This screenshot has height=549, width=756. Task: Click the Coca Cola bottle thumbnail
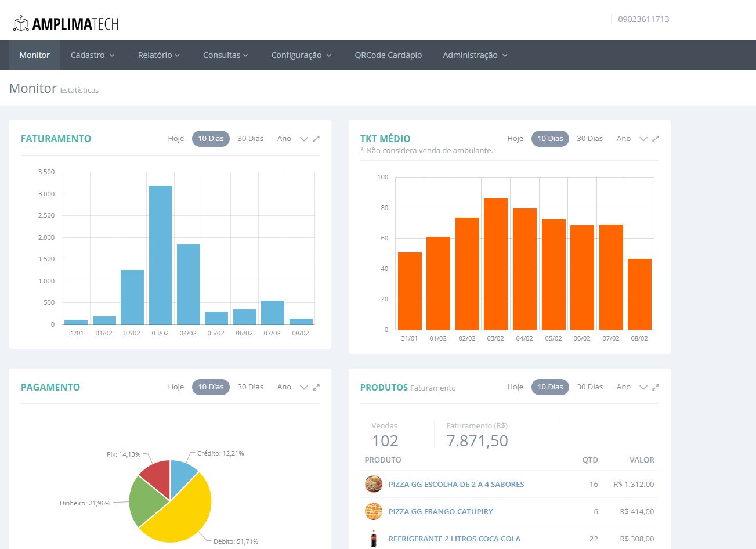point(374,539)
